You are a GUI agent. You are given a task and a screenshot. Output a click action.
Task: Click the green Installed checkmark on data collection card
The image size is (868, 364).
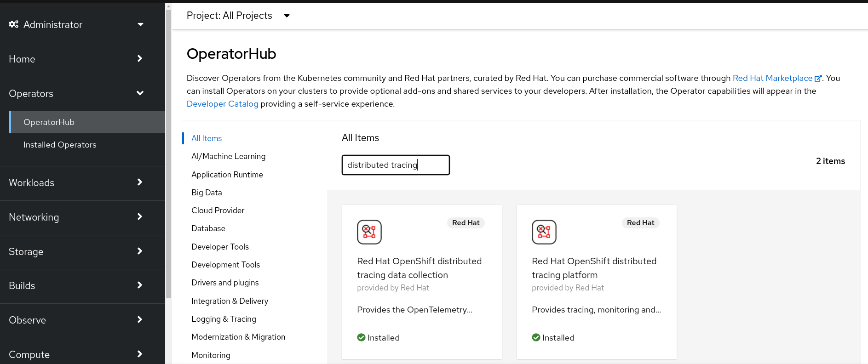coord(361,337)
